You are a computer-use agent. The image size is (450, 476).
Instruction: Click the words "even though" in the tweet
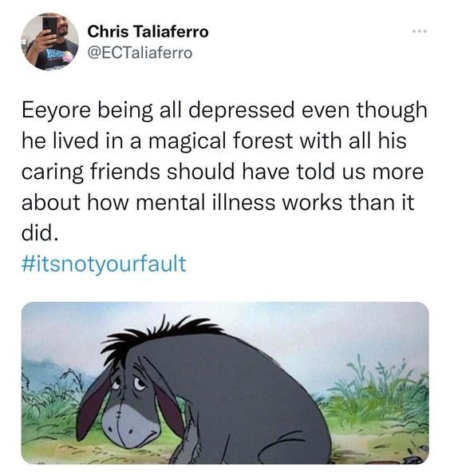tap(364, 110)
